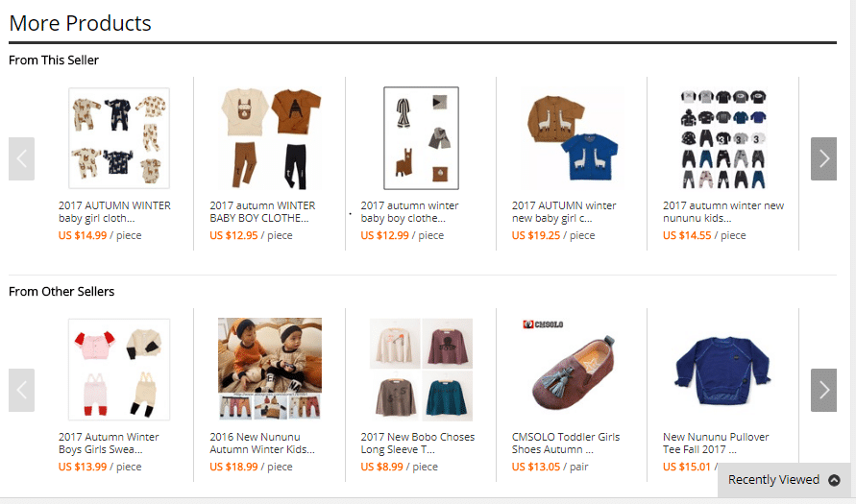Open blue Nununu pullover image
Image resolution: width=856 pixels, height=504 pixels.
(x=723, y=370)
